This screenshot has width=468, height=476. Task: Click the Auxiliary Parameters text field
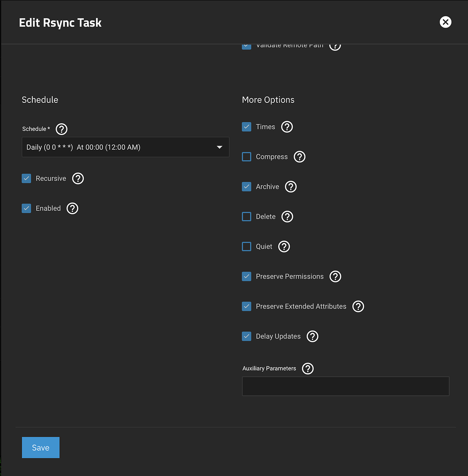(x=345, y=386)
